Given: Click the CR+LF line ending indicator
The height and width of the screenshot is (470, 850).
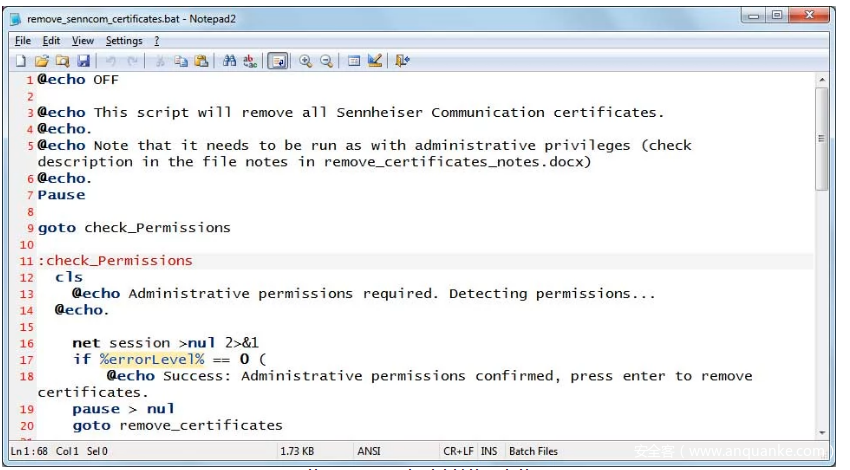Looking at the screenshot, I should click(458, 451).
